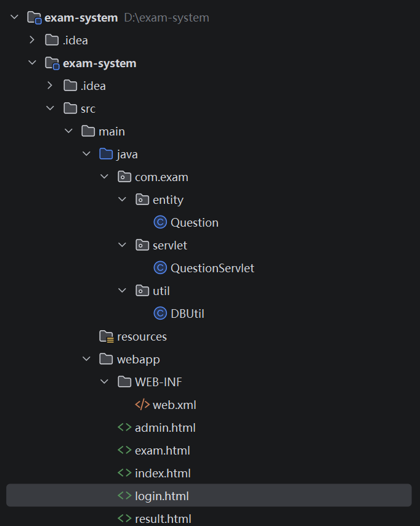
Task: Collapse the entity package chevron
Action: click(122, 200)
